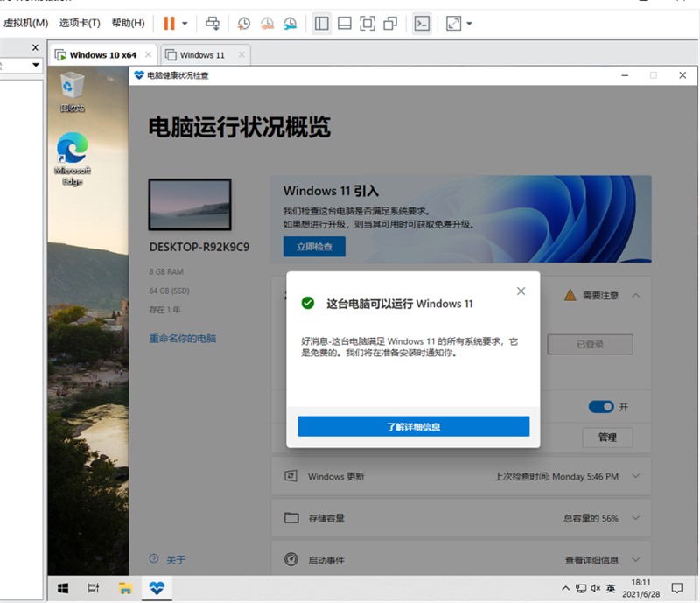The height and width of the screenshot is (603, 700).
Task: Click the 重命名你的电脑 link
Action: click(x=182, y=338)
